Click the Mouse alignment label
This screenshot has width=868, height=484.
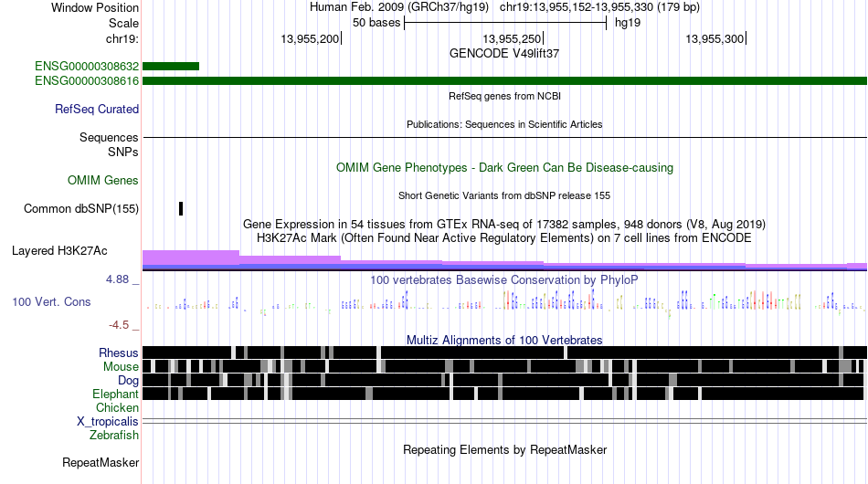click(121, 367)
